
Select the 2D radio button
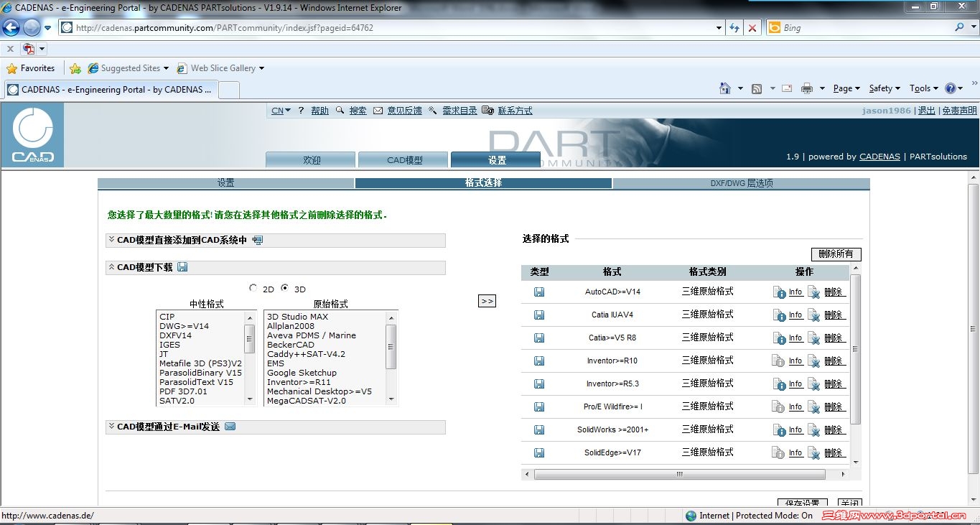(x=253, y=288)
